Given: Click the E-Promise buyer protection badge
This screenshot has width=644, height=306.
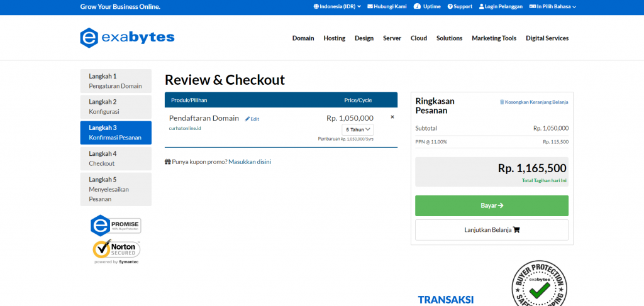Looking at the screenshot, I should click(x=116, y=225).
